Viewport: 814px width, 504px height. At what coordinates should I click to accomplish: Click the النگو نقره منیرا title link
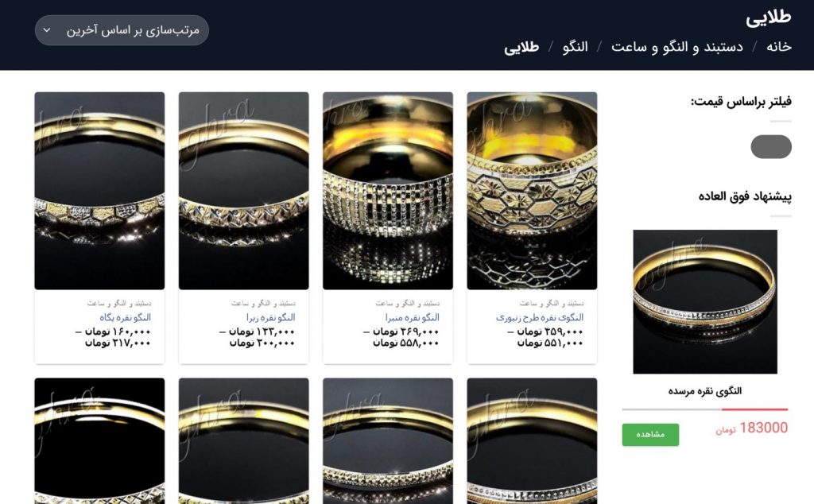[x=413, y=317]
